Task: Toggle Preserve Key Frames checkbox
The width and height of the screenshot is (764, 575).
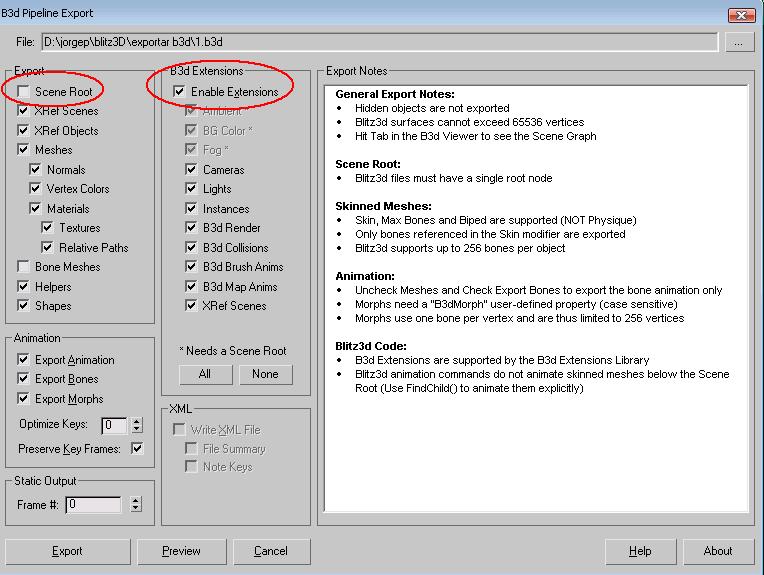Action: tap(137, 448)
